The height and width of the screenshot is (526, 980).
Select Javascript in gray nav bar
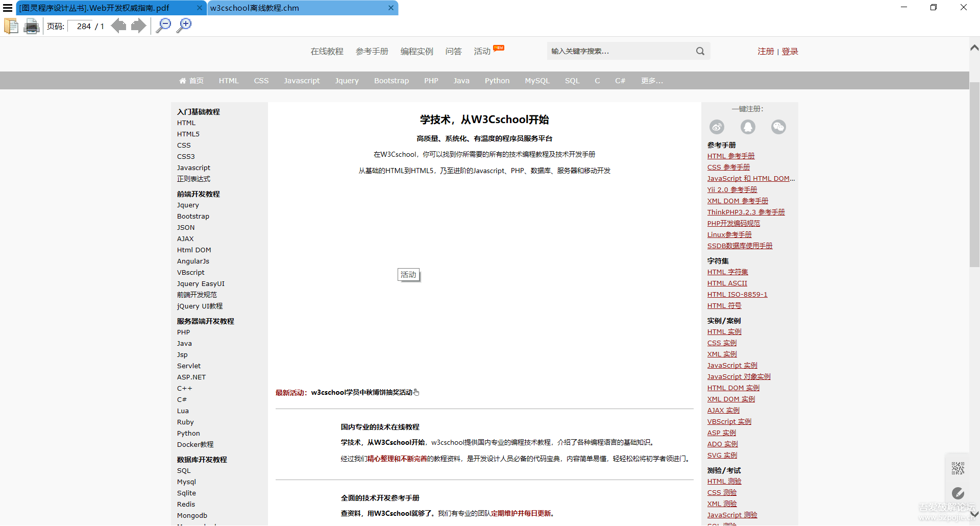tap(302, 81)
